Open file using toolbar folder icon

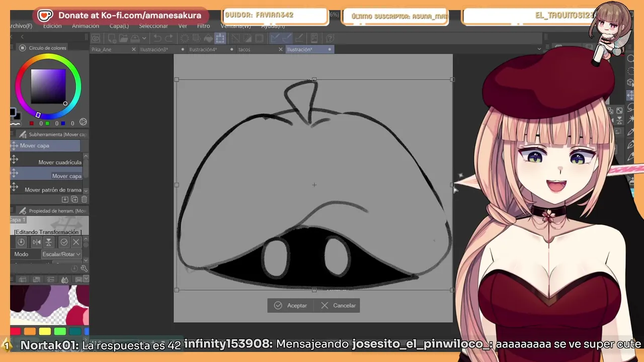[123, 38]
